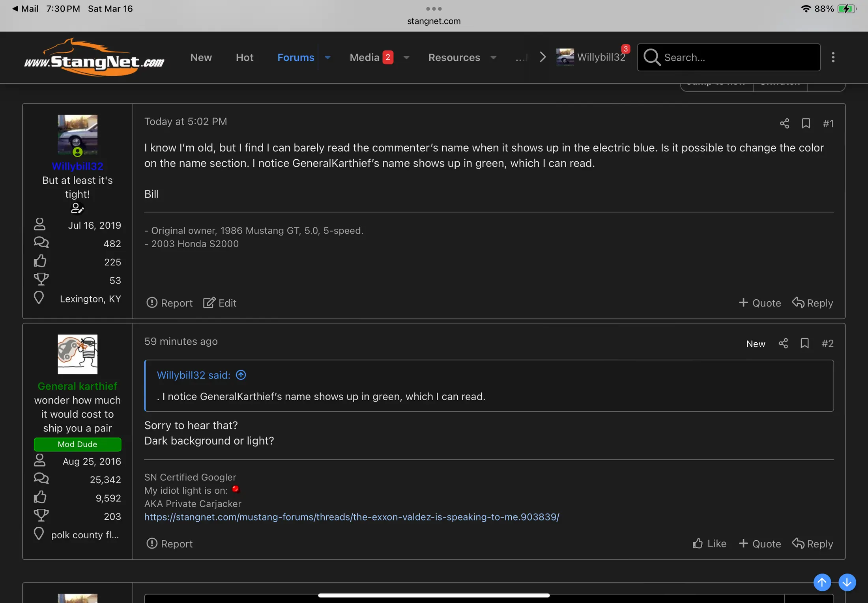Open the Forums nav tab
The height and width of the screenshot is (603, 868).
296,58
